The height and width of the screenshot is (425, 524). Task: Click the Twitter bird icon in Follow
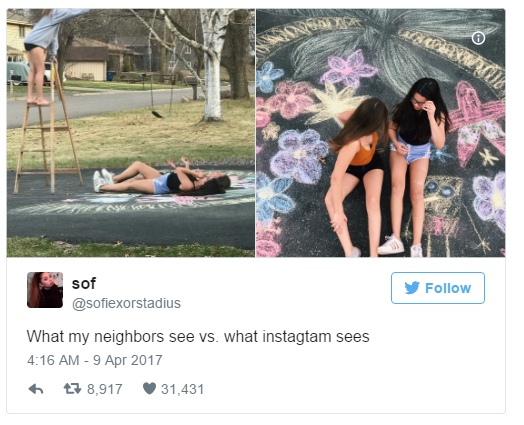(x=412, y=288)
